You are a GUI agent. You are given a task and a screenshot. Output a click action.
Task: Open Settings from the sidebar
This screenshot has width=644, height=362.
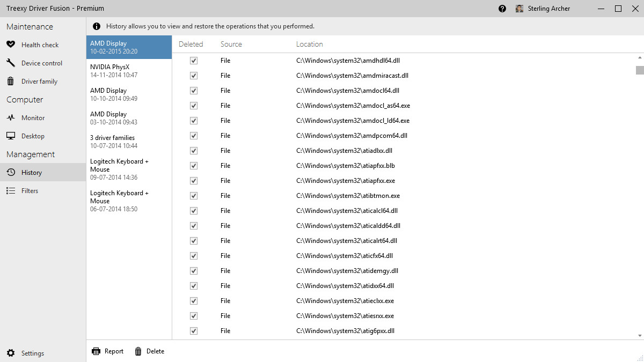(43, 353)
